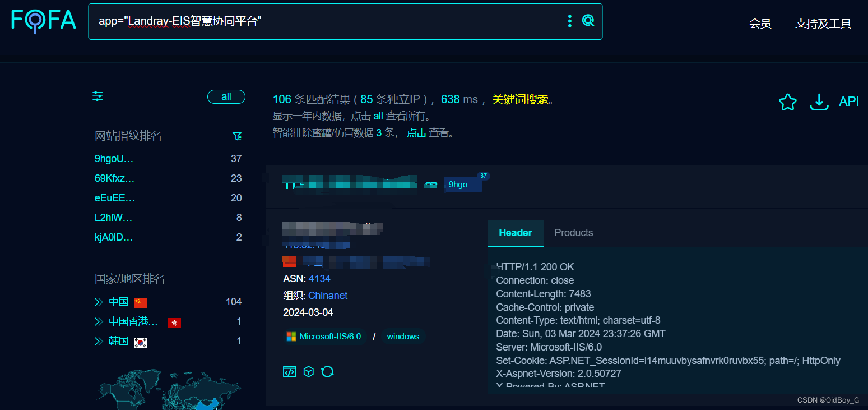
Task: Refresh the result with the circular arrows icon
Action: 328,371
